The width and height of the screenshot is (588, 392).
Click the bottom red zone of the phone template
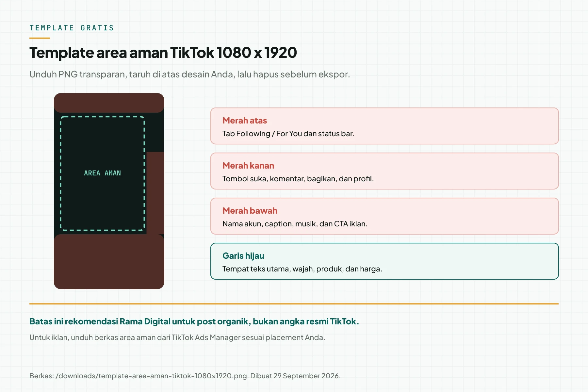(x=109, y=262)
